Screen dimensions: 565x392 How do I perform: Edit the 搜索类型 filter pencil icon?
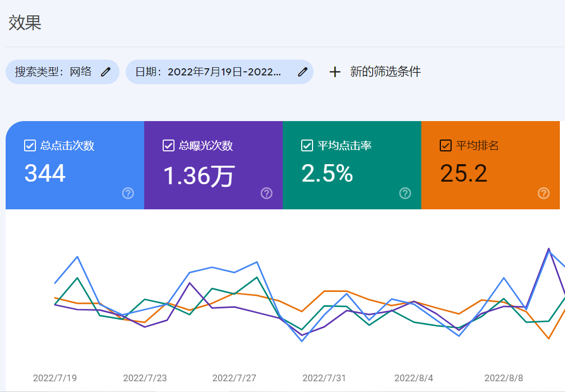point(106,72)
